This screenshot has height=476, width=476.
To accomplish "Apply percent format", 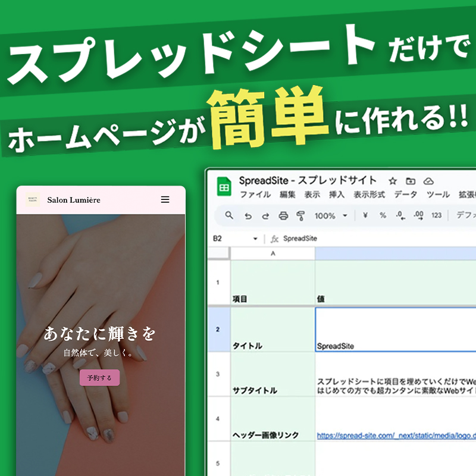I will coord(383,215).
